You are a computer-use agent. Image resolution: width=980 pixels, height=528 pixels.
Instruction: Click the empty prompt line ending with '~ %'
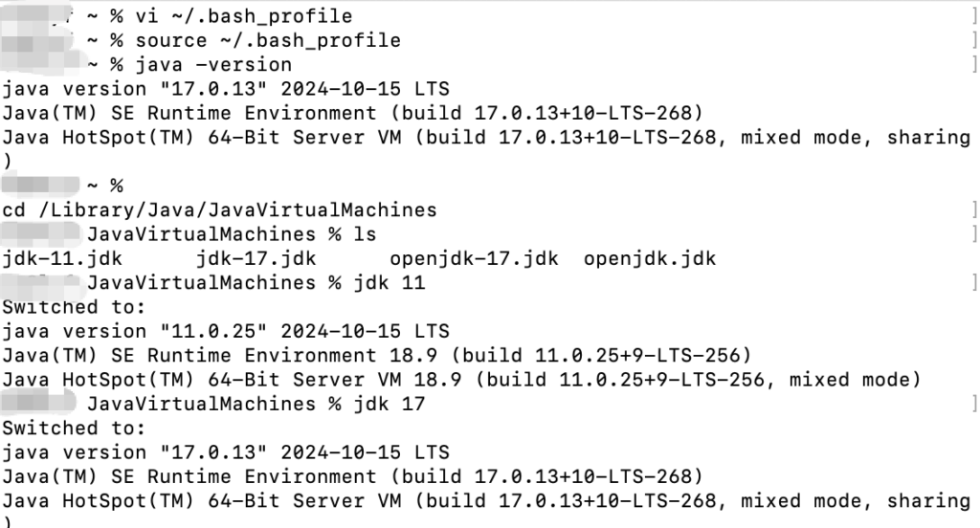pyautogui.click(x=62, y=186)
